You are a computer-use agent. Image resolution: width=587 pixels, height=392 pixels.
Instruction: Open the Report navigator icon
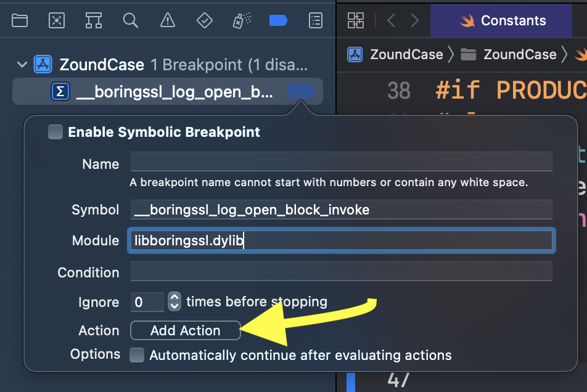pos(316,20)
